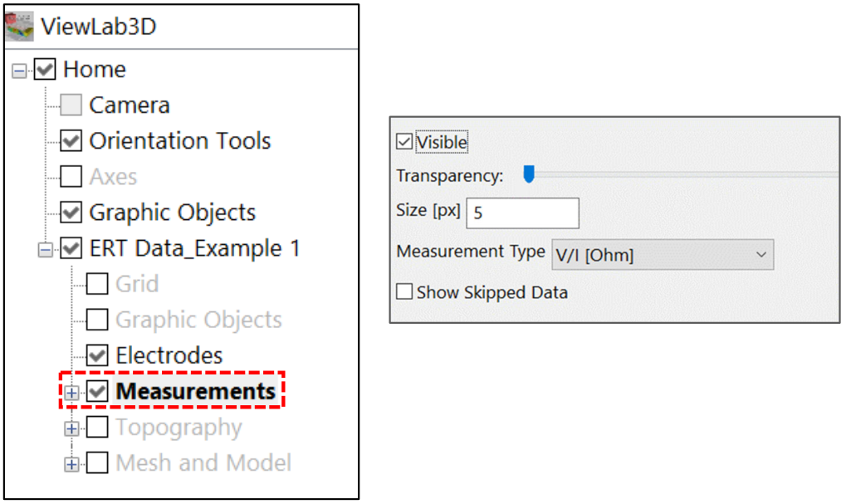Click the ViewLab3D title text
This screenshot has width=846, height=504.
(x=99, y=27)
